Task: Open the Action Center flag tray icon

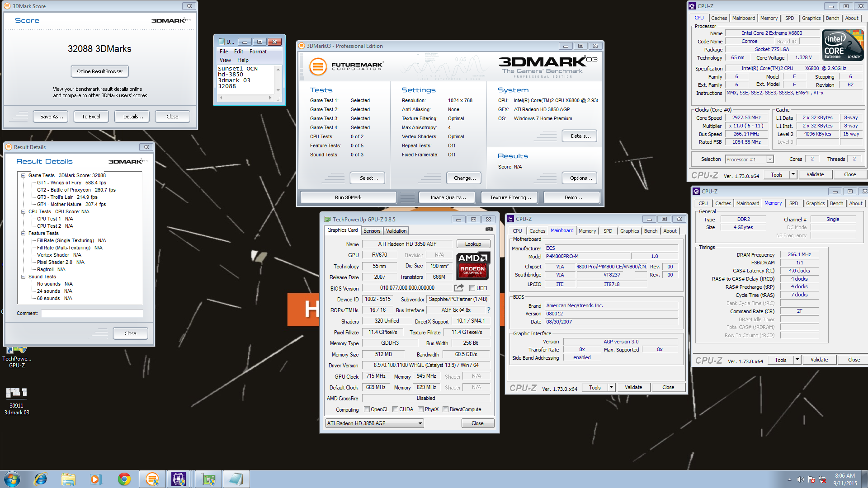Action: 811,479
